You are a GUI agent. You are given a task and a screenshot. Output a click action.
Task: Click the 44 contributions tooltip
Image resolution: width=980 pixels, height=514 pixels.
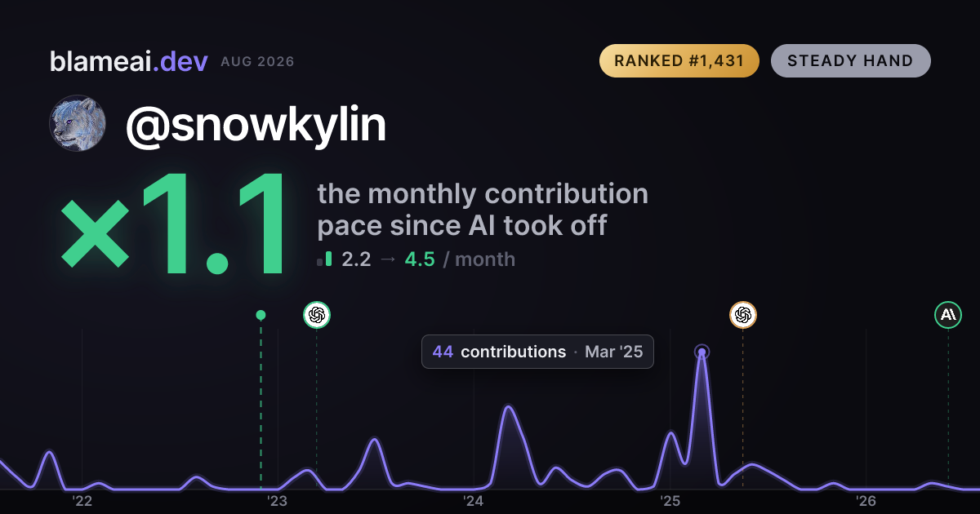tap(537, 352)
